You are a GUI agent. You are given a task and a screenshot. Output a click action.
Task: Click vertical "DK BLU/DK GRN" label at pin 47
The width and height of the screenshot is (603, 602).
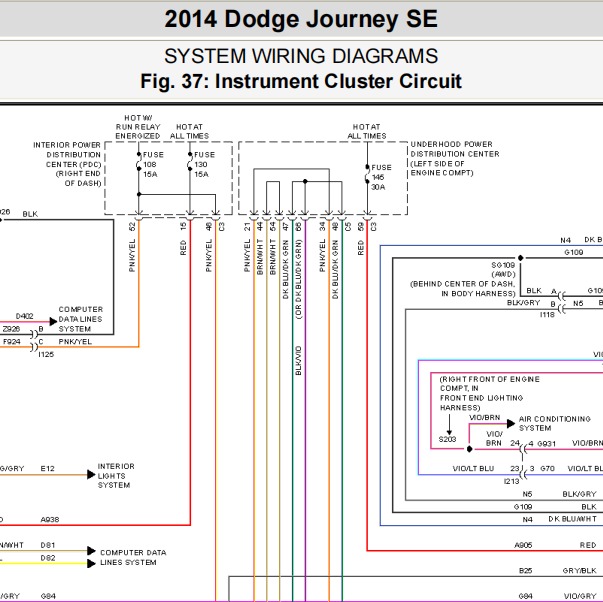pos(285,269)
